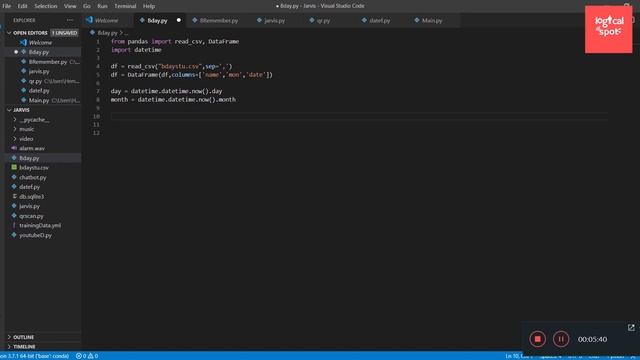Screen dimensions: 640x360
Task: Switch to the jarvis.py tab
Action: 275,20
